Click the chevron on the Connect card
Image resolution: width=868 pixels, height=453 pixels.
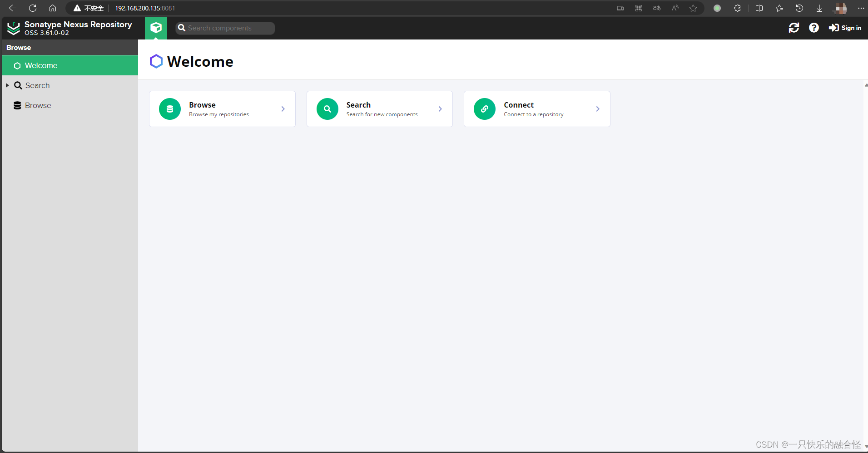click(598, 109)
